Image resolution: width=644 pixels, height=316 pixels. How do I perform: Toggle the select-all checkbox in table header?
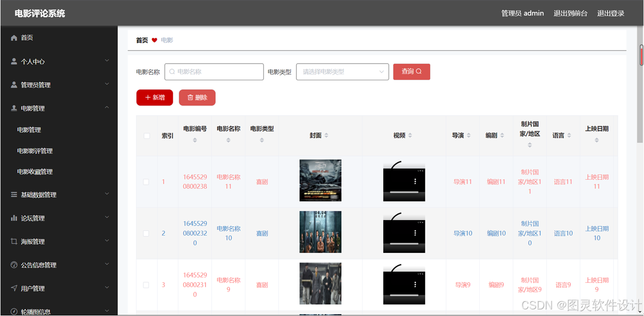146,136
